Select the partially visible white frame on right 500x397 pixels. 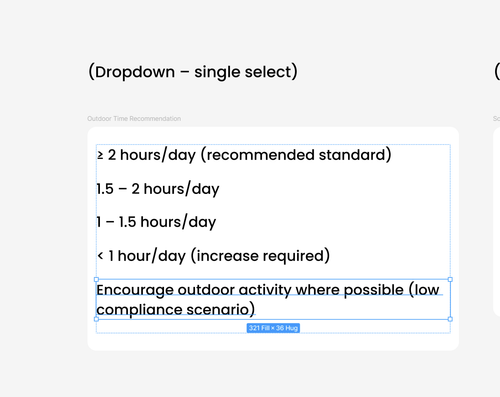tap(497, 222)
